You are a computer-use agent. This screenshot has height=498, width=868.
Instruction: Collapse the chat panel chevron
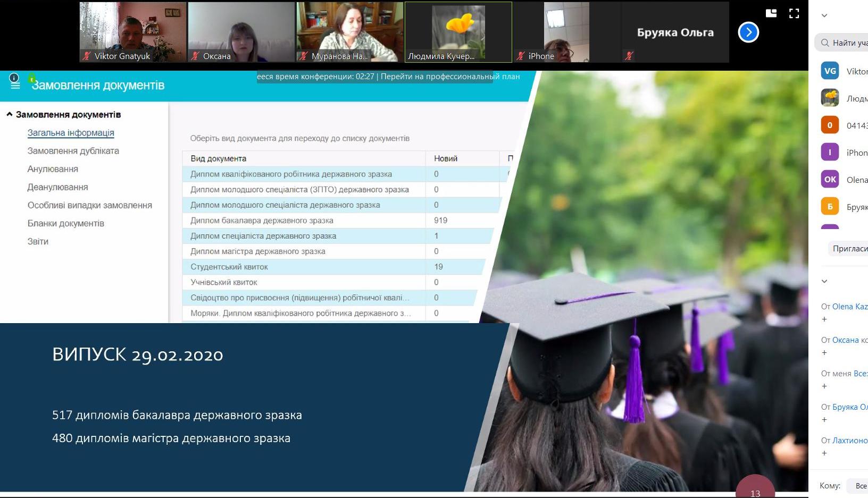tap(824, 281)
